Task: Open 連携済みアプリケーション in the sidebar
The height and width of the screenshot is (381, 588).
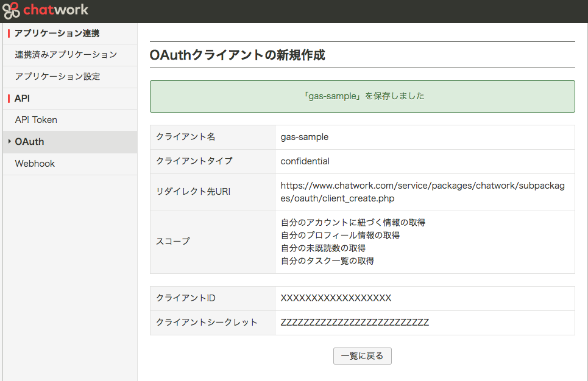Action: coord(70,55)
